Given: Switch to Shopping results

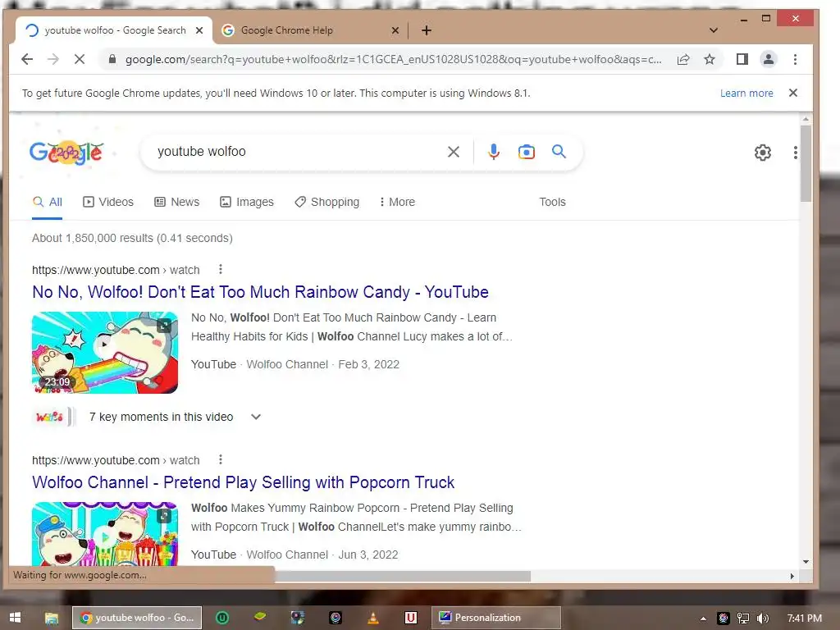Looking at the screenshot, I should 326,202.
